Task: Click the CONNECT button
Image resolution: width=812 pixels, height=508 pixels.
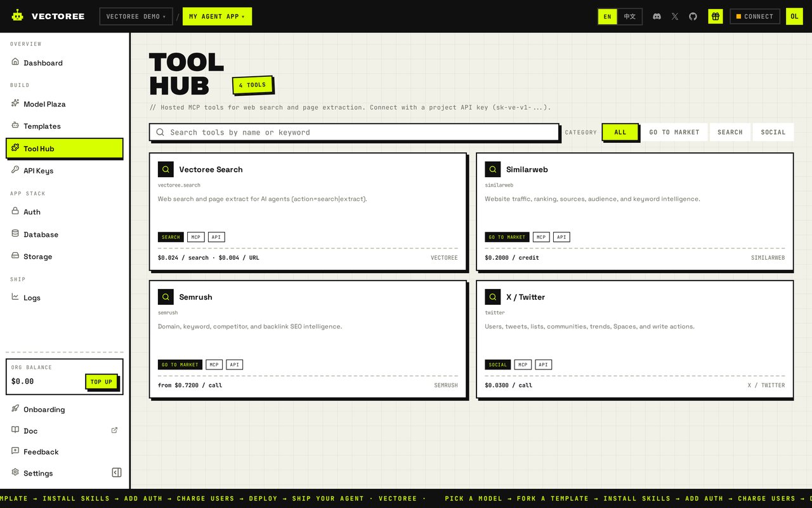Action: [755, 17]
